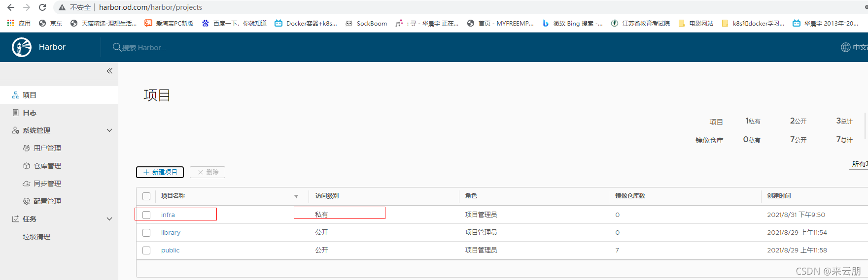Image resolution: width=868 pixels, height=280 pixels.
Task: Click the 私有 access level of infra
Action: pyautogui.click(x=321, y=215)
